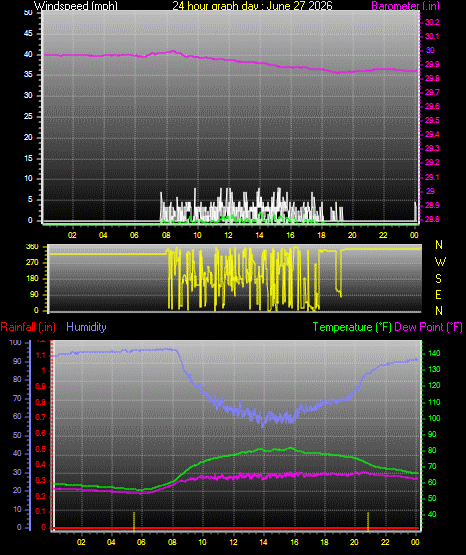Click the 0.5 rainfall scale value
The image size is (466, 555).
pyautogui.click(x=41, y=449)
